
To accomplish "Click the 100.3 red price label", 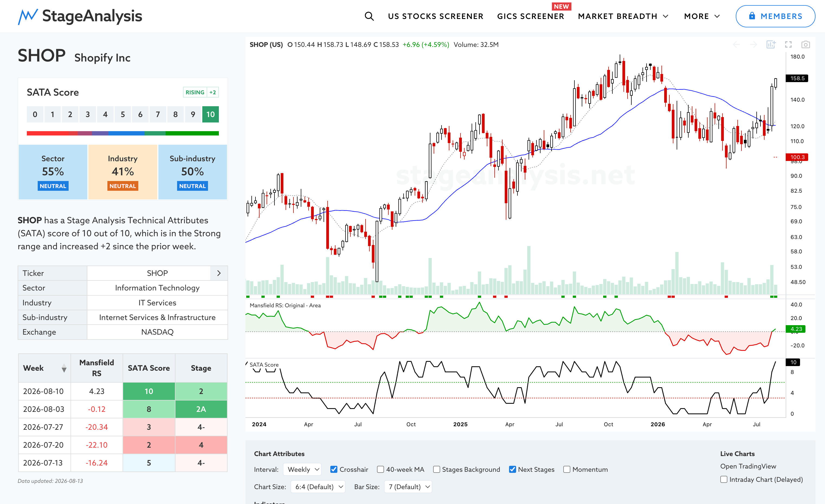I will click(797, 157).
